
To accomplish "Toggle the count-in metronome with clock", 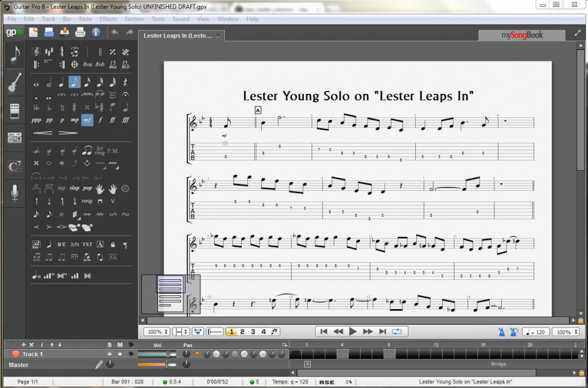I will tap(513, 332).
